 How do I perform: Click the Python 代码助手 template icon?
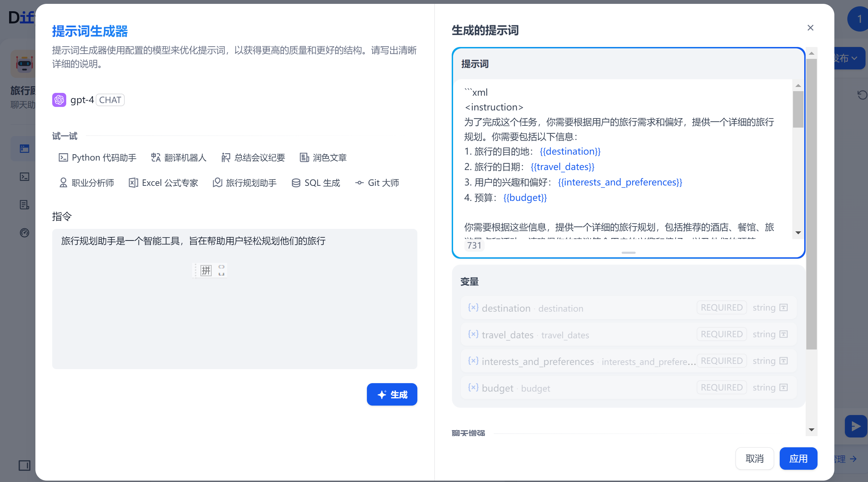pyautogui.click(x=63, y=158)
